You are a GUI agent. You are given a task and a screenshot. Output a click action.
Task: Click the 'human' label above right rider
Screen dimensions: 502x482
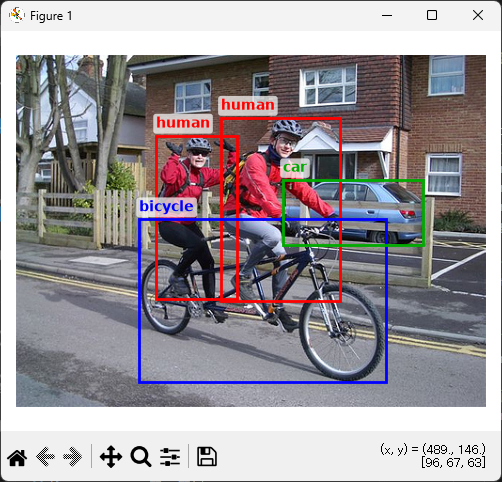(248, 105)
